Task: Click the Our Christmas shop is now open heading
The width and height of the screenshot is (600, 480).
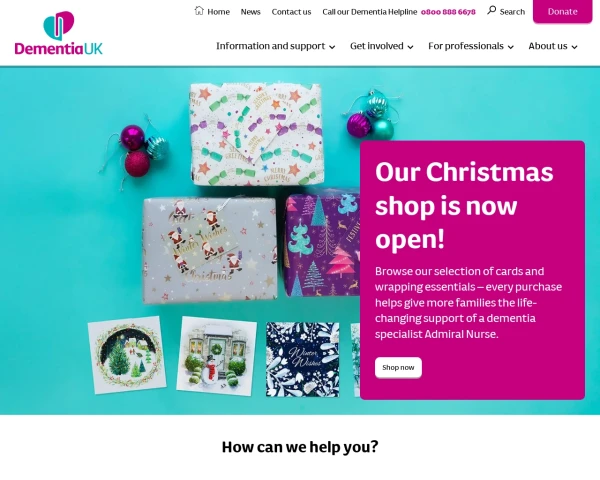Action: (x=464, y=205)
